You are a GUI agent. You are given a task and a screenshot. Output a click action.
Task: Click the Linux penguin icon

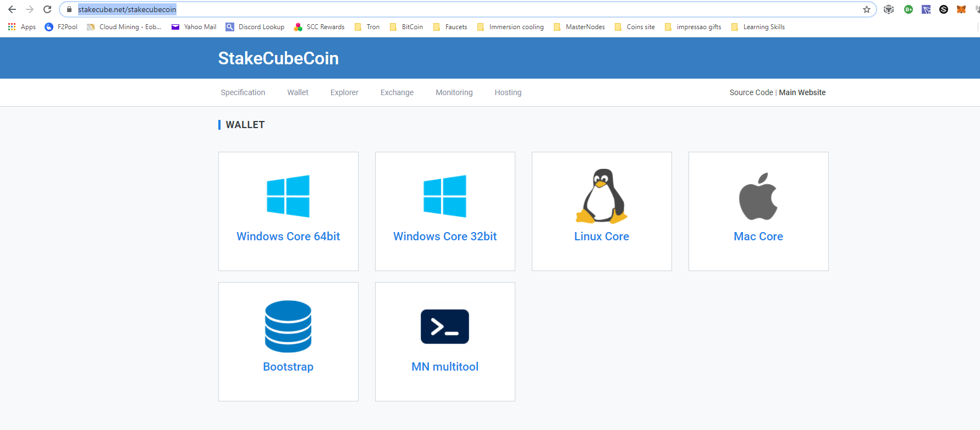602,196
